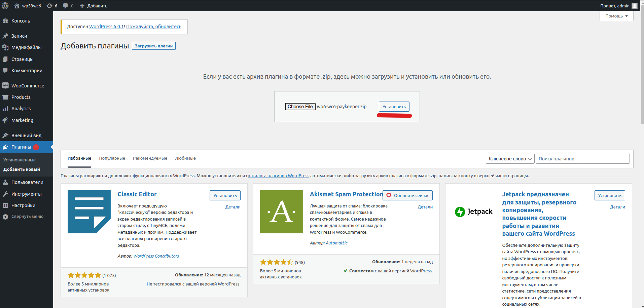Click the WooCommerce sidebar icon
The width and height of the screenshot is (644, 308).
pyautogui.click(x=5, y=86)
